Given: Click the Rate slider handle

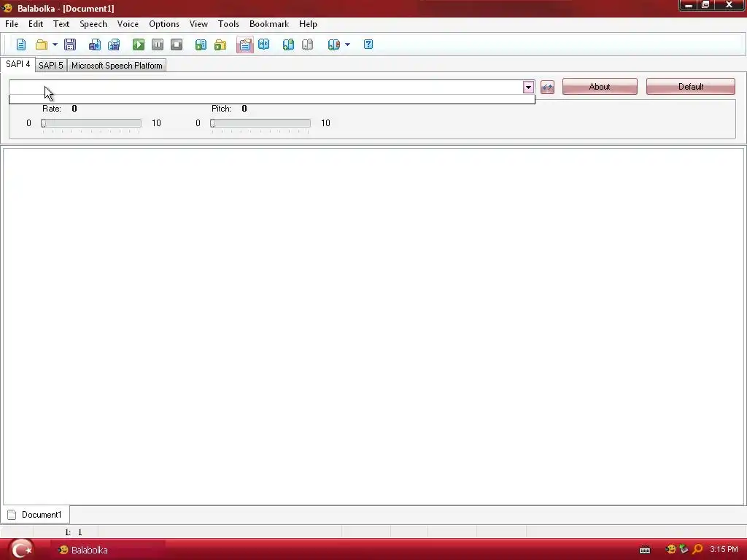Looking at the screenshot, I should [43, 123].
